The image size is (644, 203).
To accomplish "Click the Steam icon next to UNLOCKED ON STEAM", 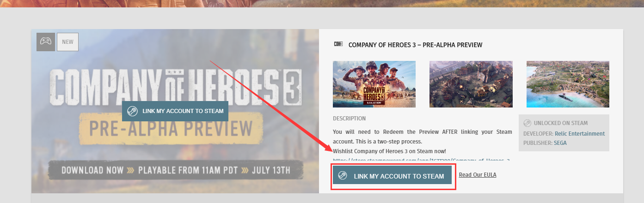I will click(527, 123).
